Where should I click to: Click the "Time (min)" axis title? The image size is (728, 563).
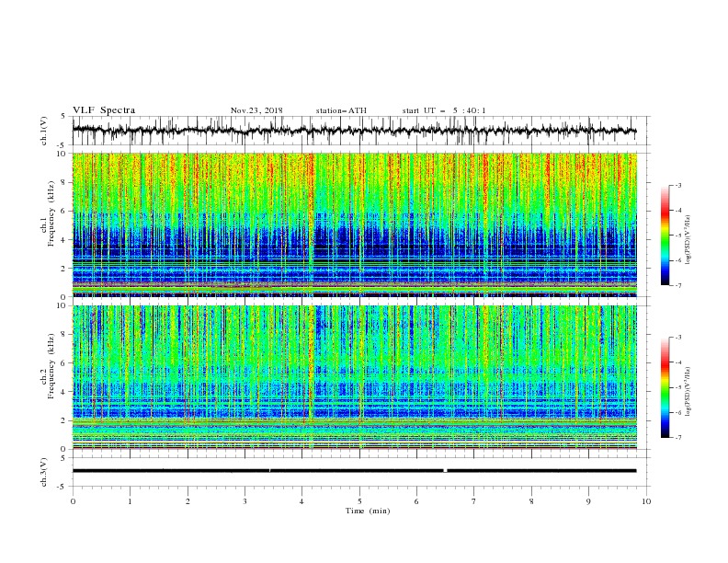coord(368,511)
